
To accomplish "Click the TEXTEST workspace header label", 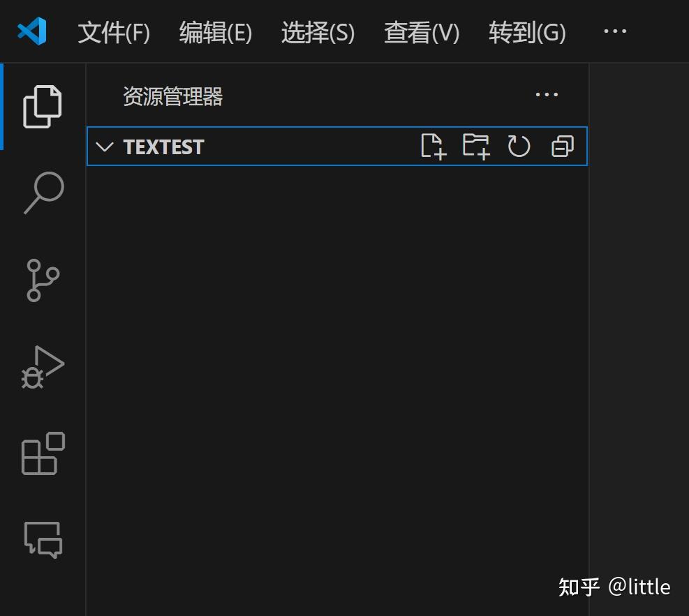I will (163, 147).
